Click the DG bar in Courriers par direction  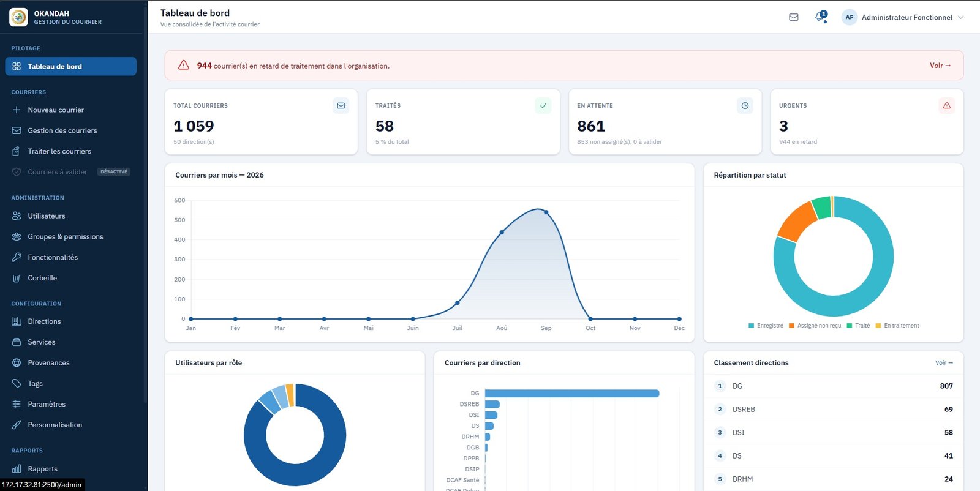pos(572,394)
